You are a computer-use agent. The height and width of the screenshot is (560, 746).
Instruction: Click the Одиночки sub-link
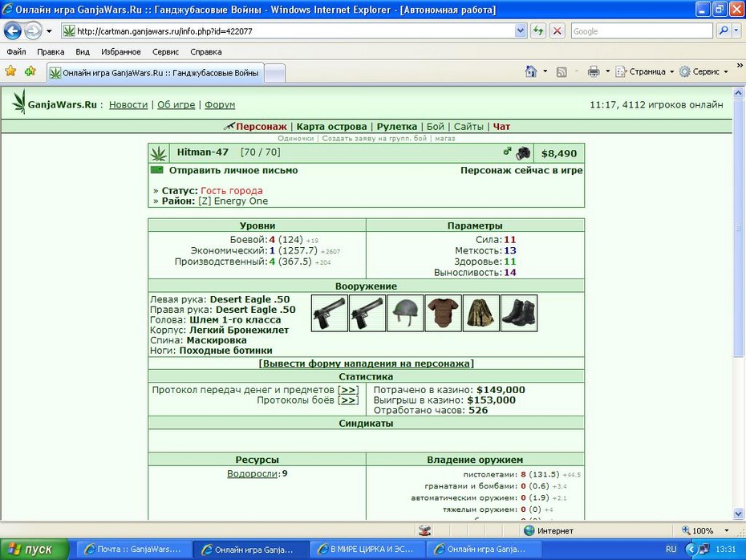(x=295, y=139)
